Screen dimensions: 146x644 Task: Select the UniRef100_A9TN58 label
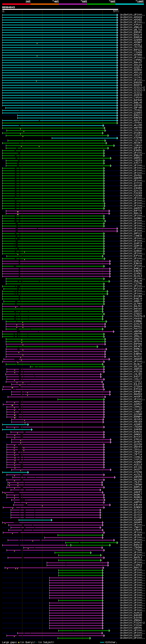point(131,55)
